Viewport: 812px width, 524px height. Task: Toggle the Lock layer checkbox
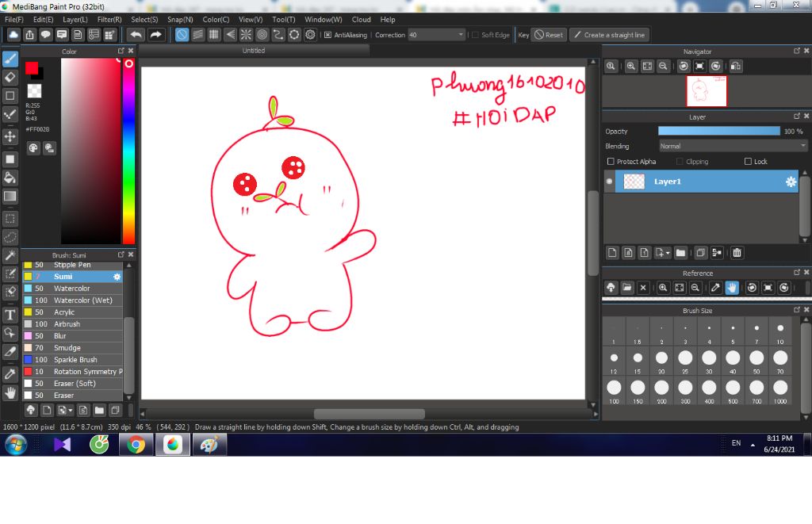[748, 162]
